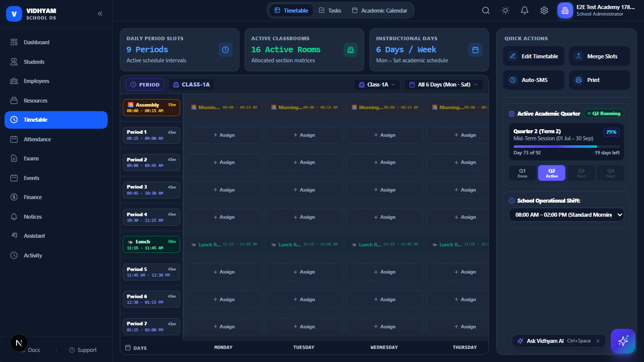Assign Period 7 on Tuesday
This screenshot has width=644, height=362.
[x=304, y=327]
